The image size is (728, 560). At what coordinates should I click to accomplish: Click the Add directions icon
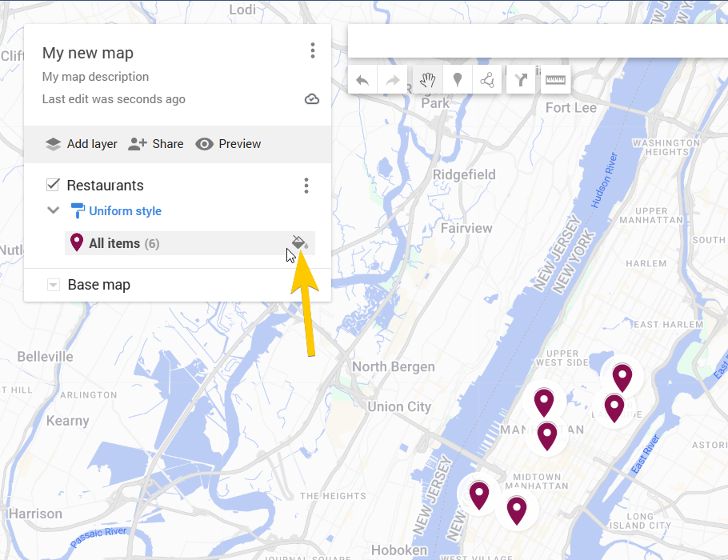point(521,80)
